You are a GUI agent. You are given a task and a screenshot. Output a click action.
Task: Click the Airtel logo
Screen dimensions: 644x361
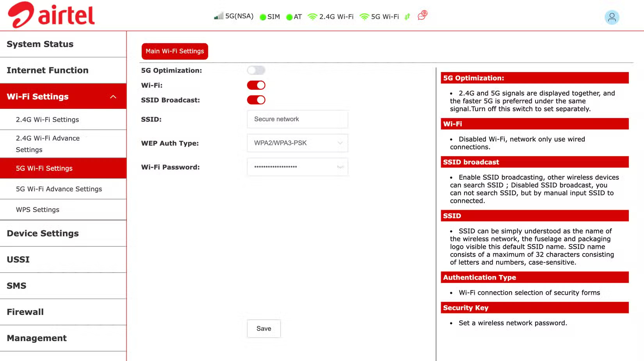coord(51,15)
